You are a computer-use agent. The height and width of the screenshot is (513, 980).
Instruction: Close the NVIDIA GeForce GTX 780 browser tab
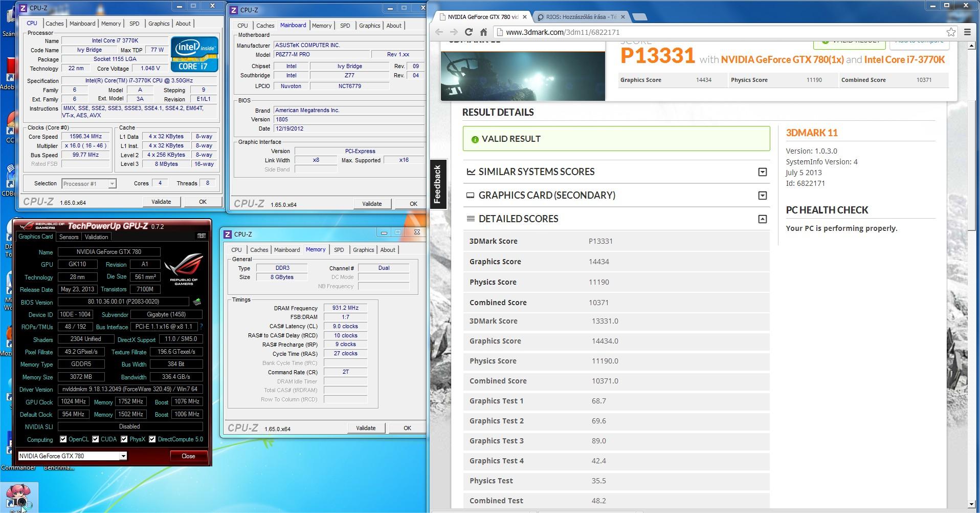tap(524, 17)
